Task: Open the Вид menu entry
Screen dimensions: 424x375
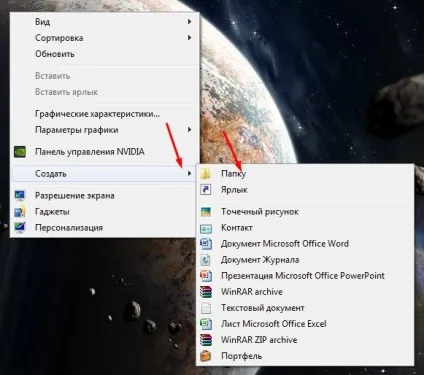Action: point(104,22)
